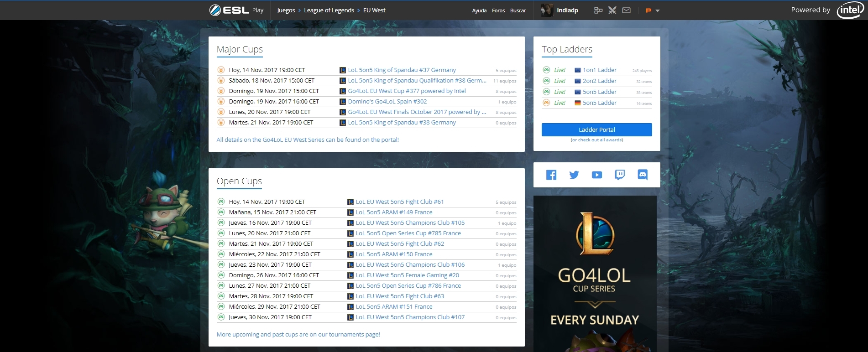Click the Intel logo in the header
The width and height of the screenshot is (868, 352).
[x=850, y=10]
